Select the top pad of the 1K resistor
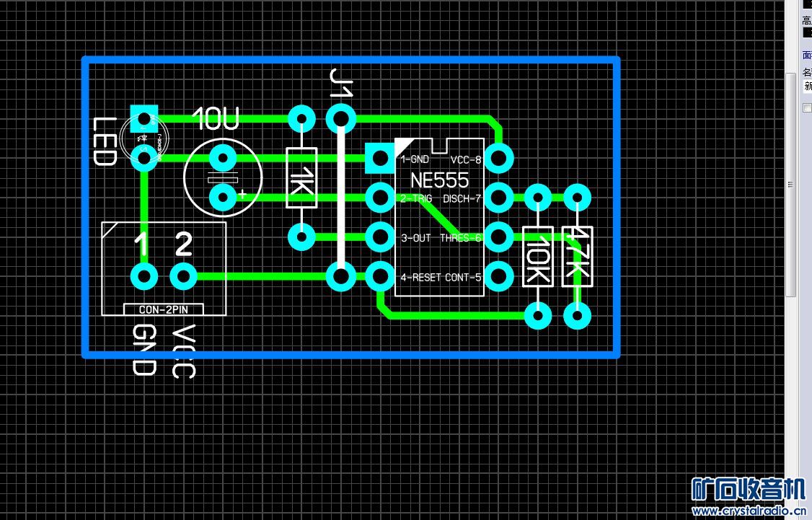 click(x=301, y=119)
